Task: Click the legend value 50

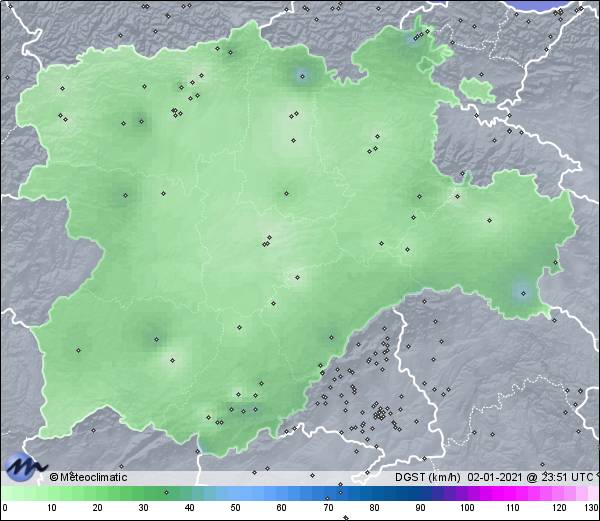Action: [235, 508]
